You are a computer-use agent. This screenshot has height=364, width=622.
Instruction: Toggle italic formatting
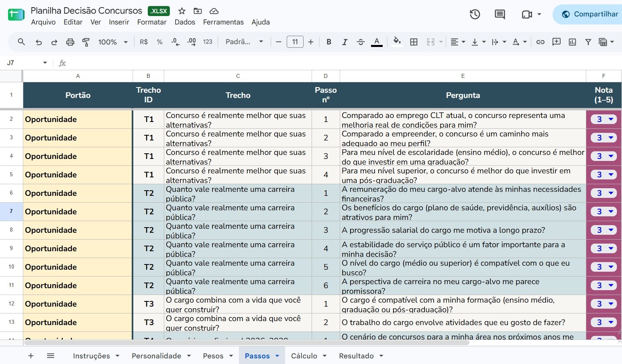pos(345,42)
